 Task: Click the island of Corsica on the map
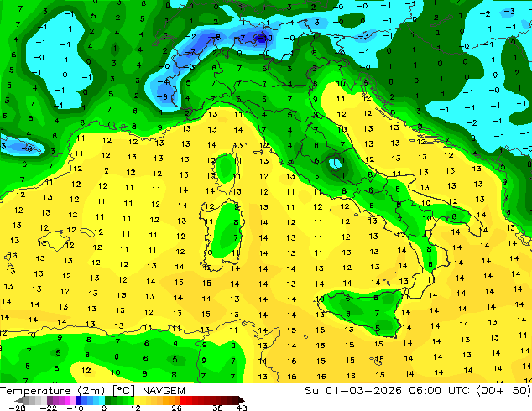(226, 169)
